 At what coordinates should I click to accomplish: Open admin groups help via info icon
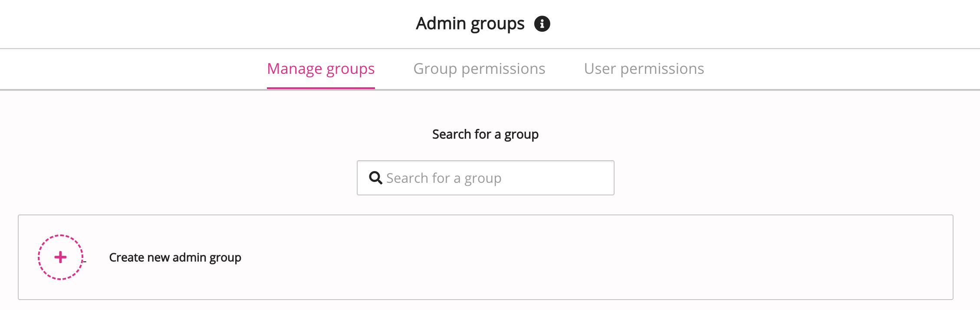pos(542,23)
